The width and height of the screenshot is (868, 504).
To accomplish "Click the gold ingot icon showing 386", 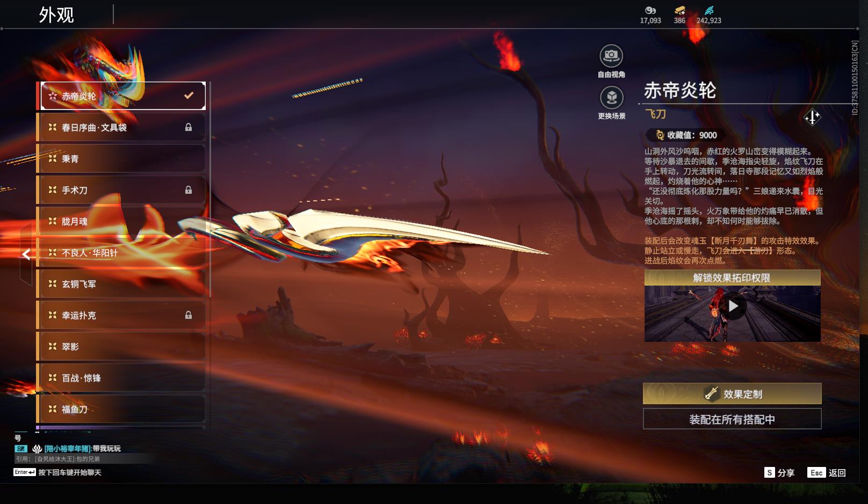I will (x=680, y=11).
